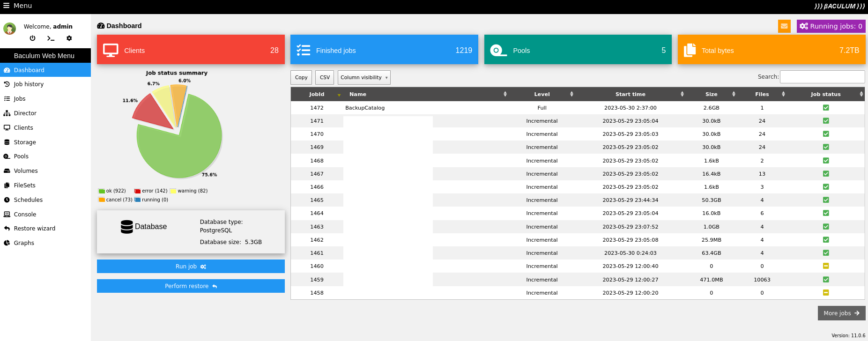Toggle the ok legend entry in chart
The width and height of the screenshot is (868, 341).
pyautogui.click(x=112, y=191)
